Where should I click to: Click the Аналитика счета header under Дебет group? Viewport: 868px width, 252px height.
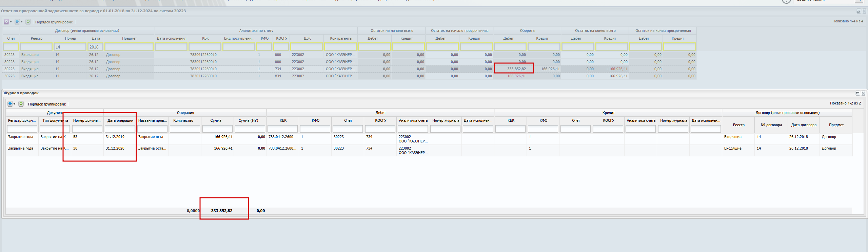(413, 120)
